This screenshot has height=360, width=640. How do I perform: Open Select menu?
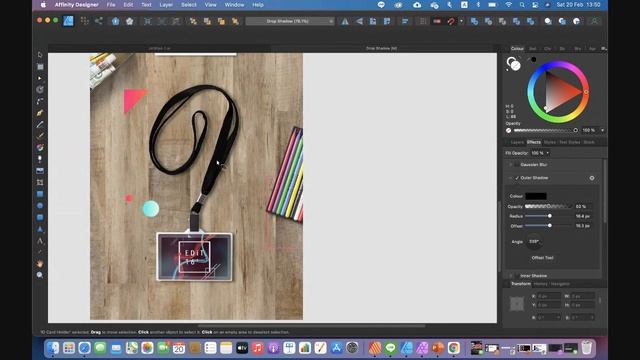[189, 5]
